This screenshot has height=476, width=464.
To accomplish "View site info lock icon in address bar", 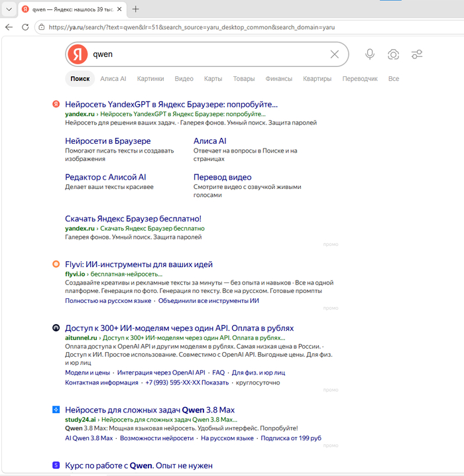I will click(x=42, y=27).
